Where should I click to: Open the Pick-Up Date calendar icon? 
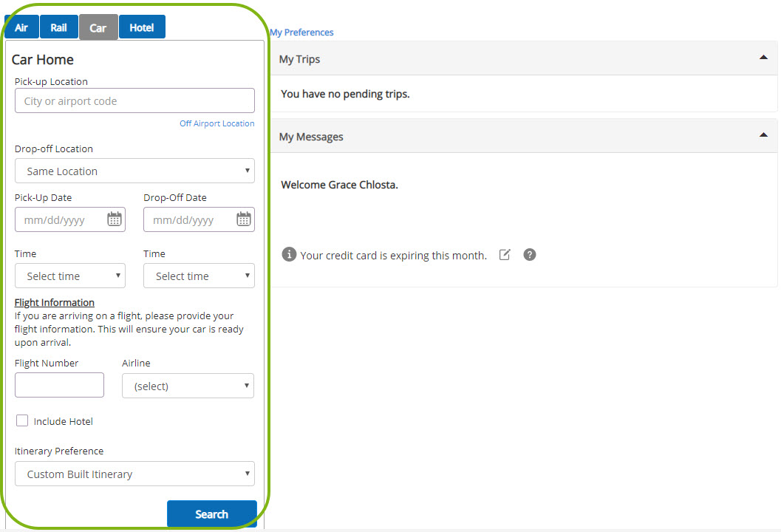115,219
